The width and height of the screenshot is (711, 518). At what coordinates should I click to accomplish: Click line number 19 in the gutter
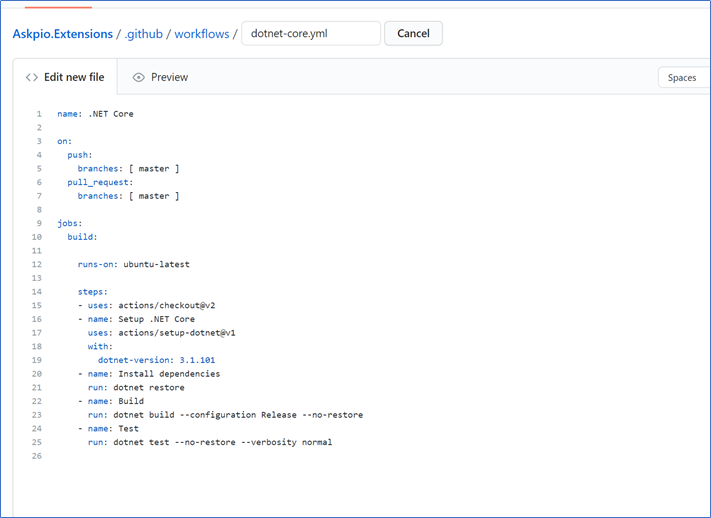(37, 360)
